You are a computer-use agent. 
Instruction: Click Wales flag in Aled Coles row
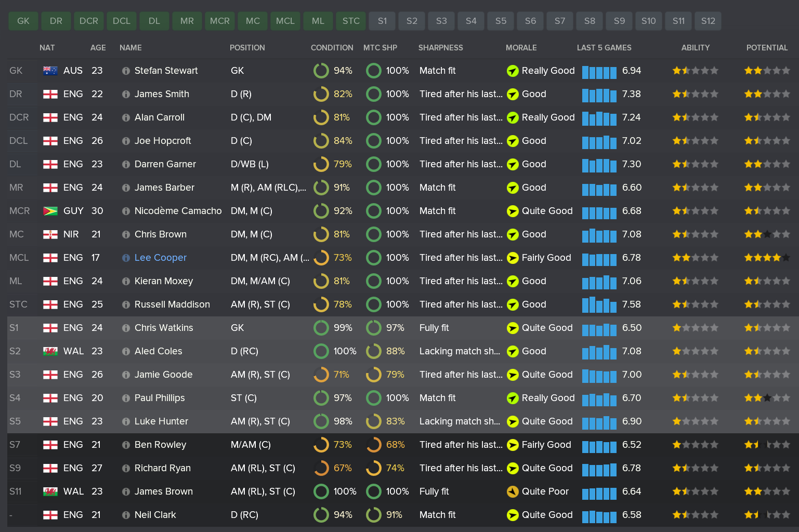click(x=50, y=352)
